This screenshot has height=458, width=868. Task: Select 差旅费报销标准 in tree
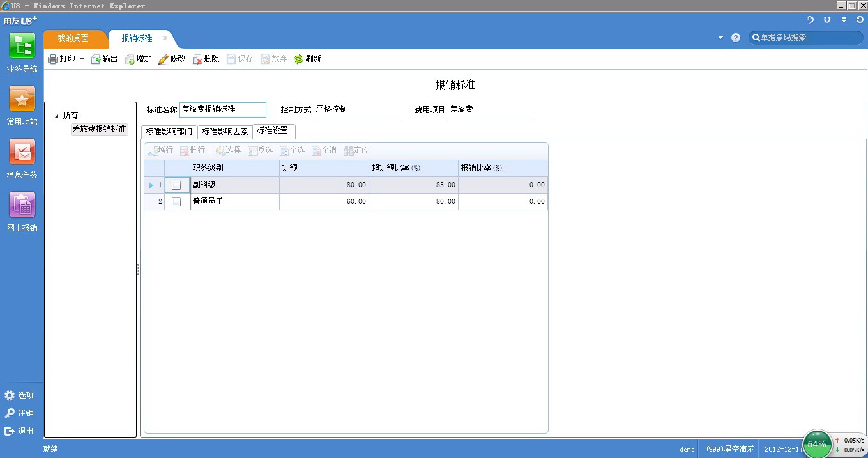[x=99, y=129]
